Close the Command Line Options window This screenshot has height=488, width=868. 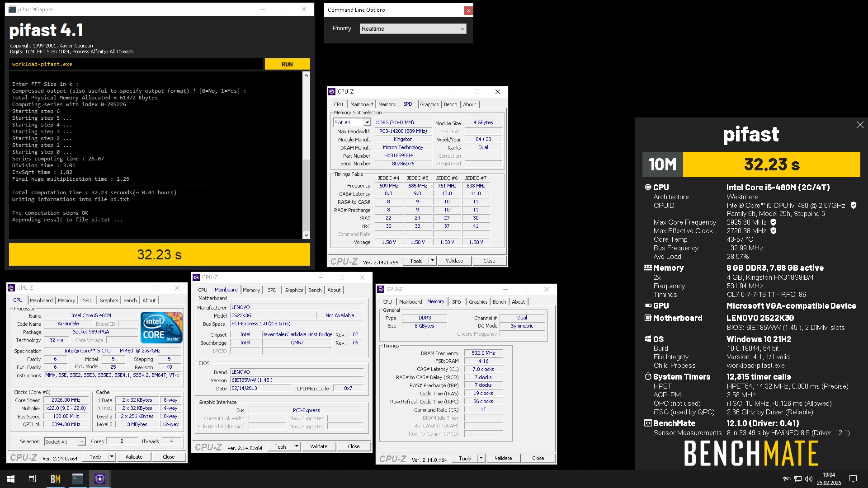pos(468,10)
